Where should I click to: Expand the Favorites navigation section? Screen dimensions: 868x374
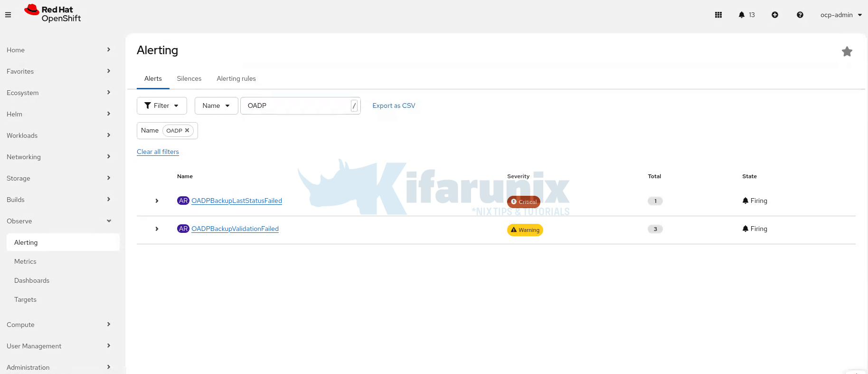(x=59, y=71)
